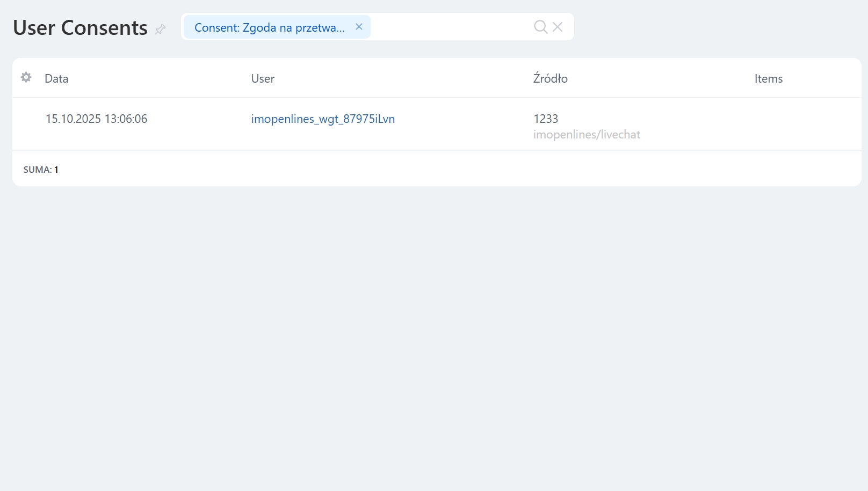Focus the empty filter search field
The width and height of the screenshot is (868, 491).
(450, 27)
